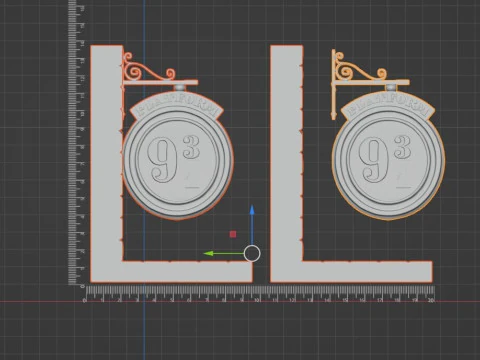Click the red plane handle square of gizmo
This screenshot has height=360, width=480.
[x=233, y=234]
